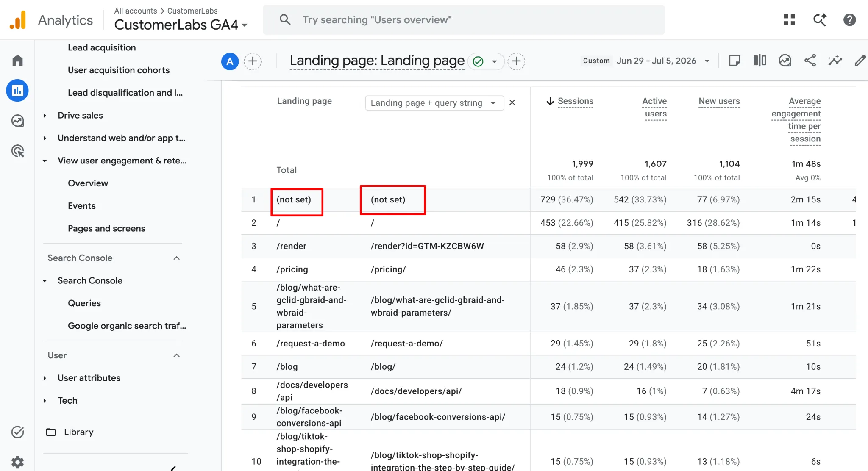This screenshot has height=471, width=868.
Task: Click the sidebar checkmark circle icon
Action: click(x=17, y=432)
